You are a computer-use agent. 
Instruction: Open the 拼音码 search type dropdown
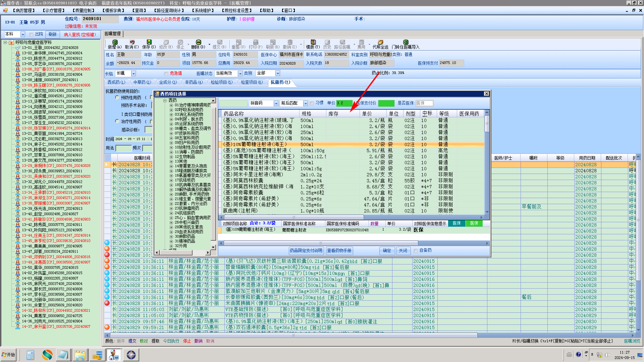[276, 103]
